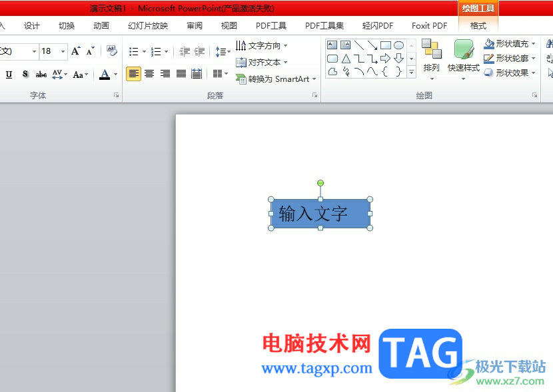Select the left brace shape
The width and height of the screenshot is (553, 392).
pyautogui.click(x=385, y=71)
